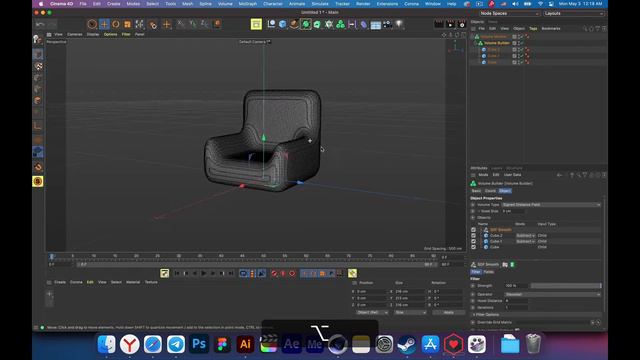Click the record keyframe red icon
This screenshot has height=360, width=640.
[274, 273]
